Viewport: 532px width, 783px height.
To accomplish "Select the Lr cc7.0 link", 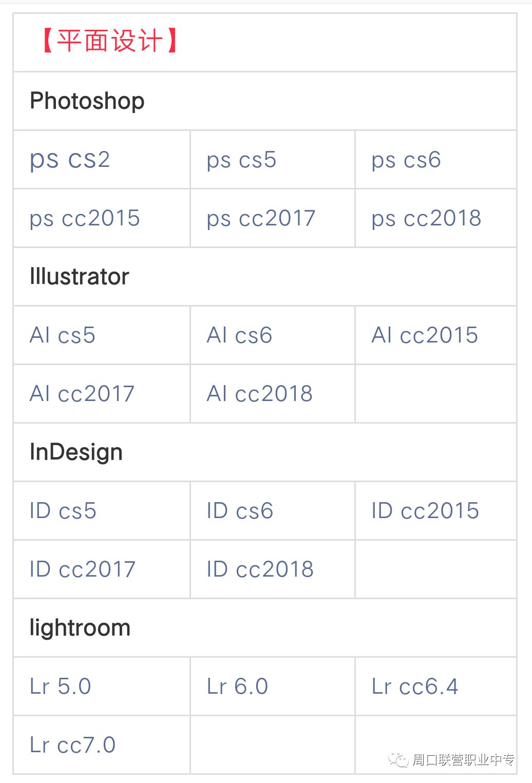I will 73,745.
